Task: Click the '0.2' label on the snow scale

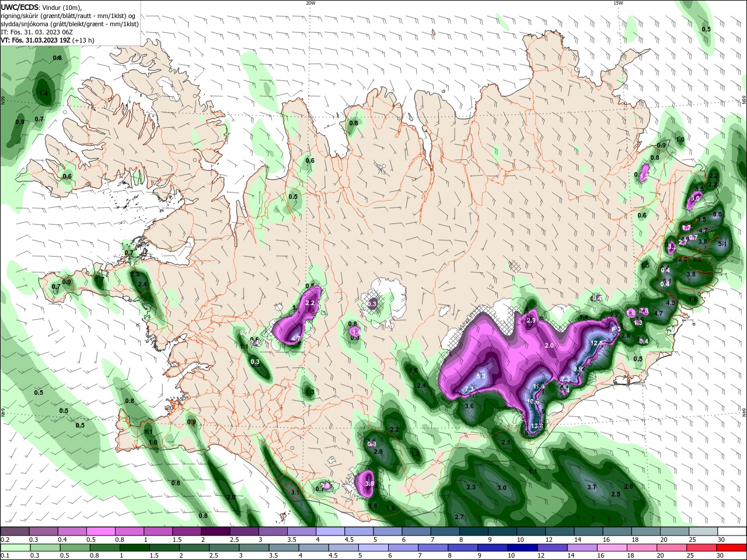Action: tap(5, 540)
